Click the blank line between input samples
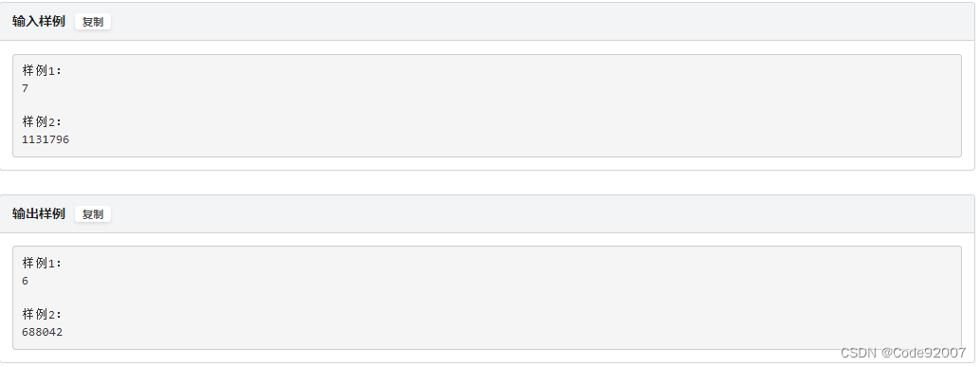The image size is (980, 367). 487,105
